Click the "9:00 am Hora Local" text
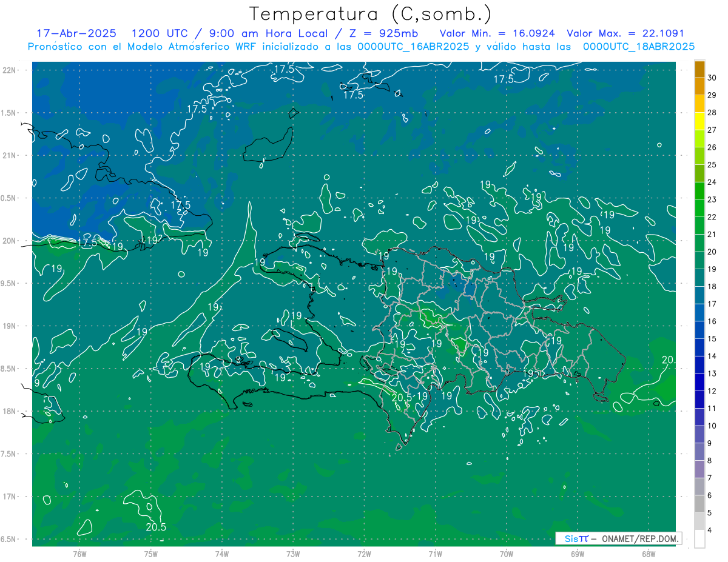The image size is (728, 562). coord(266,33)
